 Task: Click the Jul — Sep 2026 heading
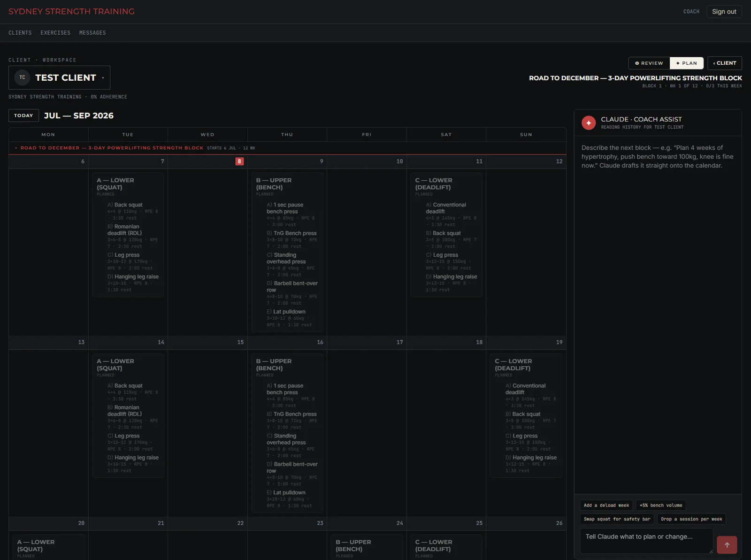coord(79,116)
